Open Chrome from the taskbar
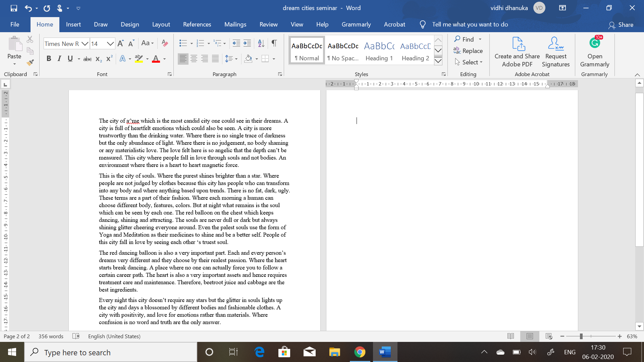 [360, 352]
